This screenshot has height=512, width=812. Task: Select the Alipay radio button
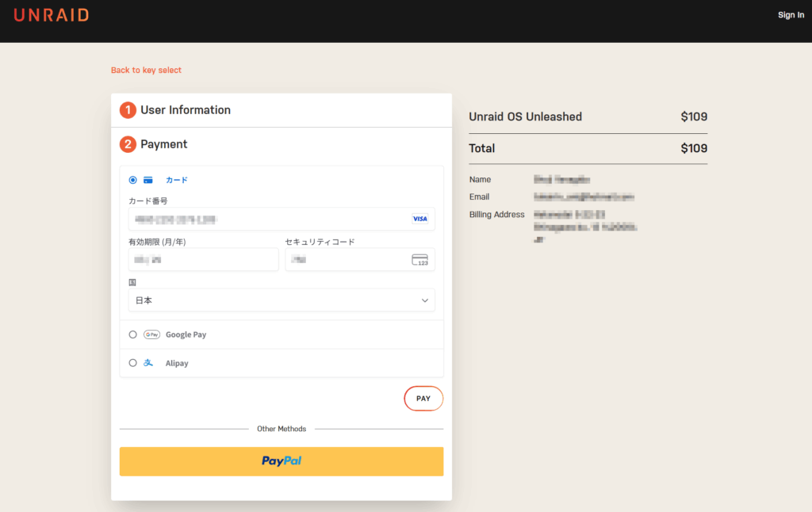pyautogui.click(x=132, y=363)
